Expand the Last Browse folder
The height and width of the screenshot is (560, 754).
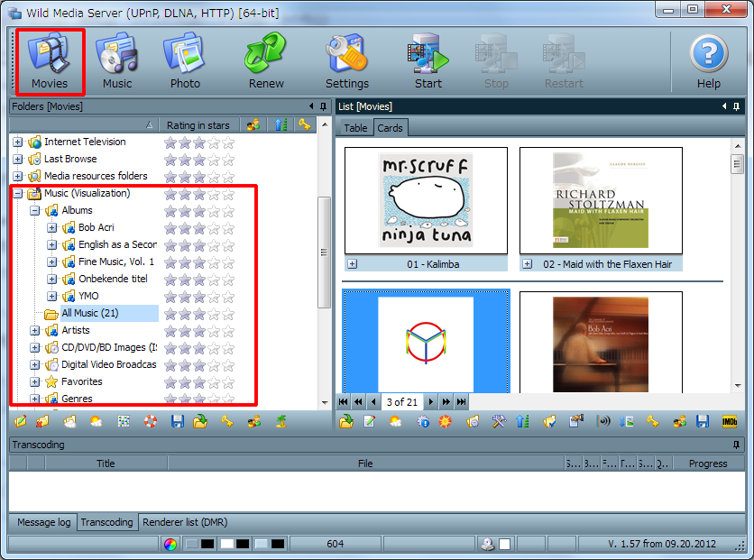coord(18,159)
